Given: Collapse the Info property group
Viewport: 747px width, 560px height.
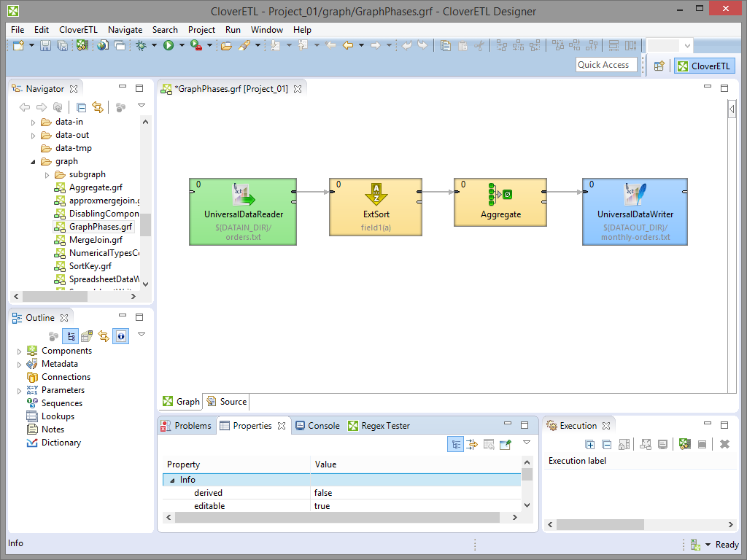Looking at the screenshot, I should (x=172, y=481).
